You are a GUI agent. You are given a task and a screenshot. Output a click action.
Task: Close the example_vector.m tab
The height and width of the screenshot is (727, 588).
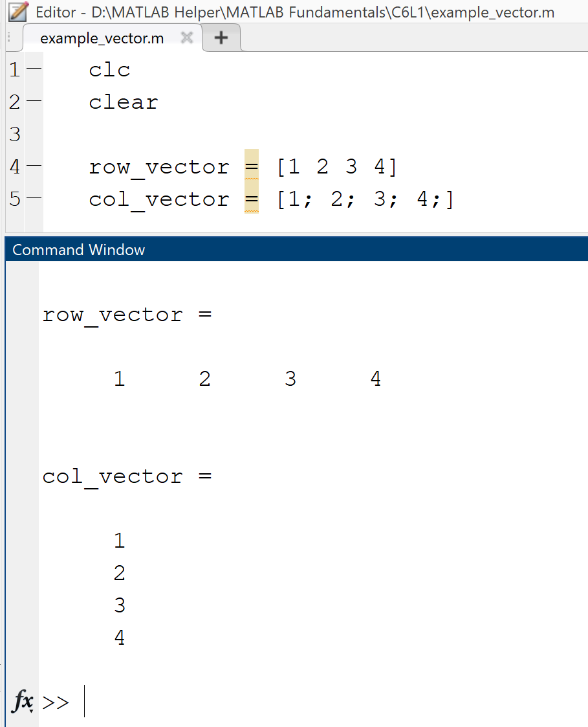click(x=187, y=38)
